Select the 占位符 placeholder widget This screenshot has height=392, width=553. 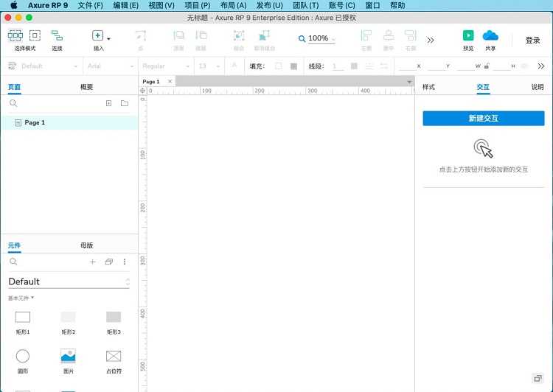pos(114,361)
